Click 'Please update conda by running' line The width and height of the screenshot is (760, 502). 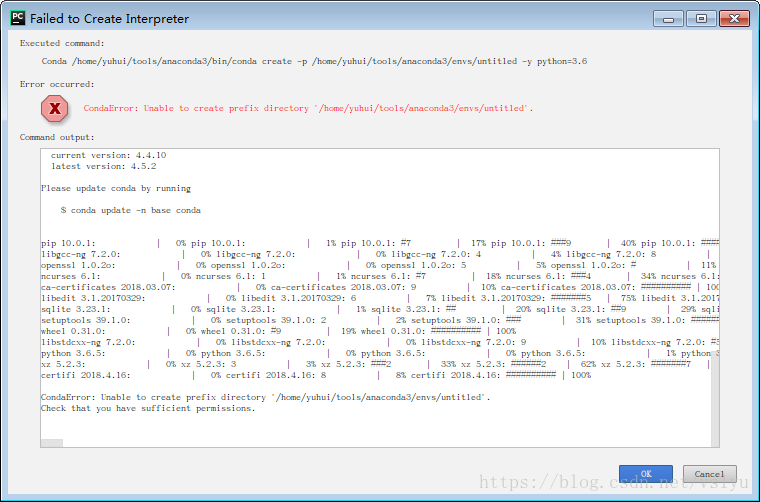point(116,188)
